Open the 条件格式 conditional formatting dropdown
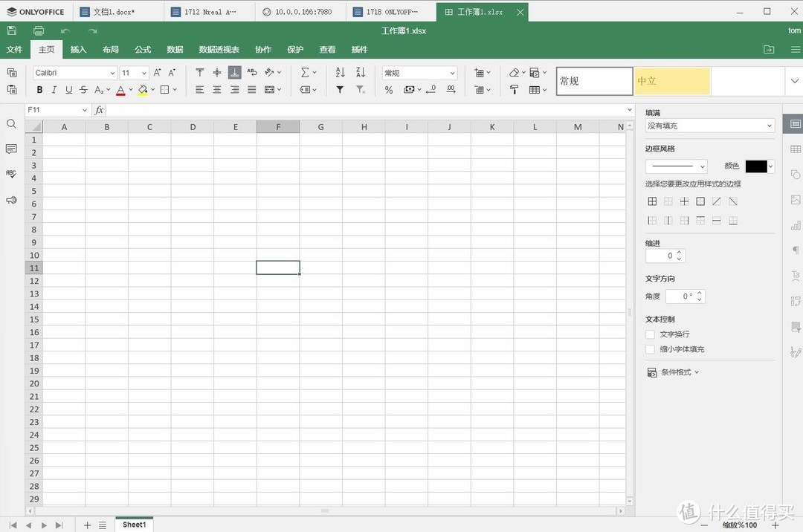 (x=674, y=372)
